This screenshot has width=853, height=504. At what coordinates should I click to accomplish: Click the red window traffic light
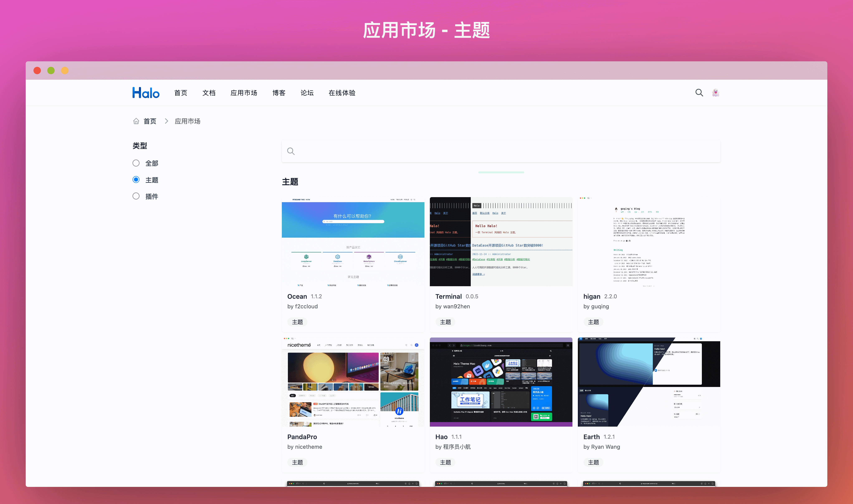[37, 71]
